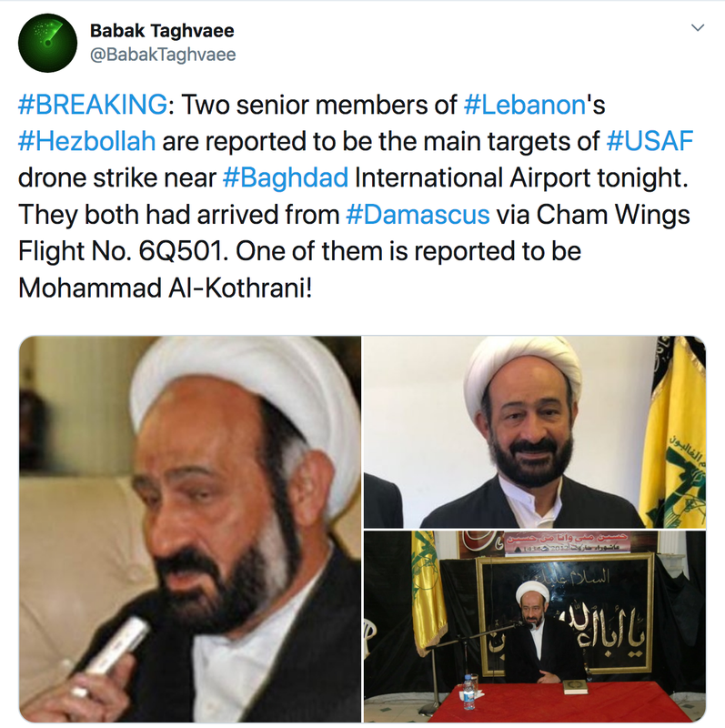725x728 pixels.
Task: Select the 'Flight No. 6Q501' text
Action: click(x=121, y=251)
